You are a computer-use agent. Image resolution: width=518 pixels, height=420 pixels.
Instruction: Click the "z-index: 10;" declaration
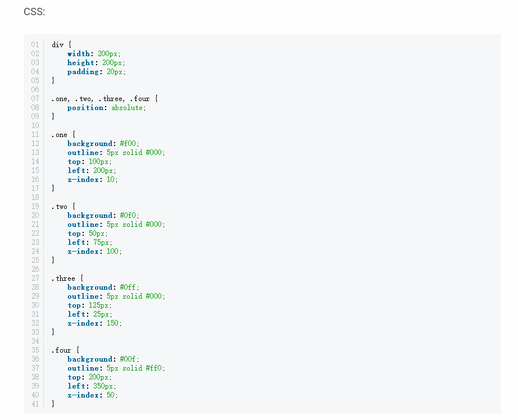pos(93,180)
